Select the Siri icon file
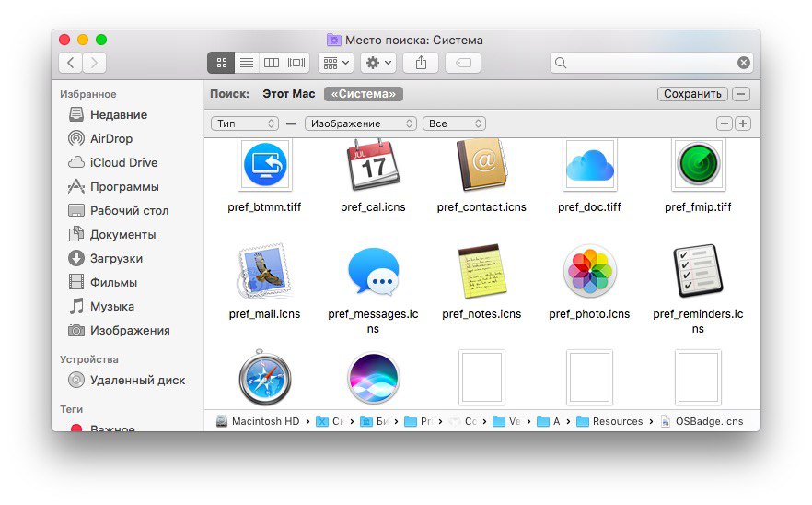812x505 pixels. [373, 378]
